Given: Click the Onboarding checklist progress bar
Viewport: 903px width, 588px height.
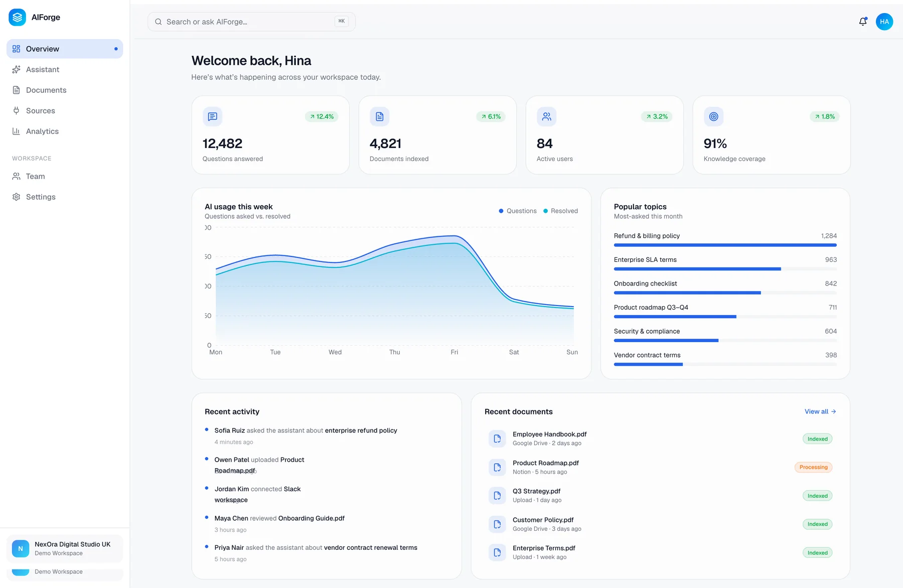Looking at the screenshot, I should tap(725, 292).
